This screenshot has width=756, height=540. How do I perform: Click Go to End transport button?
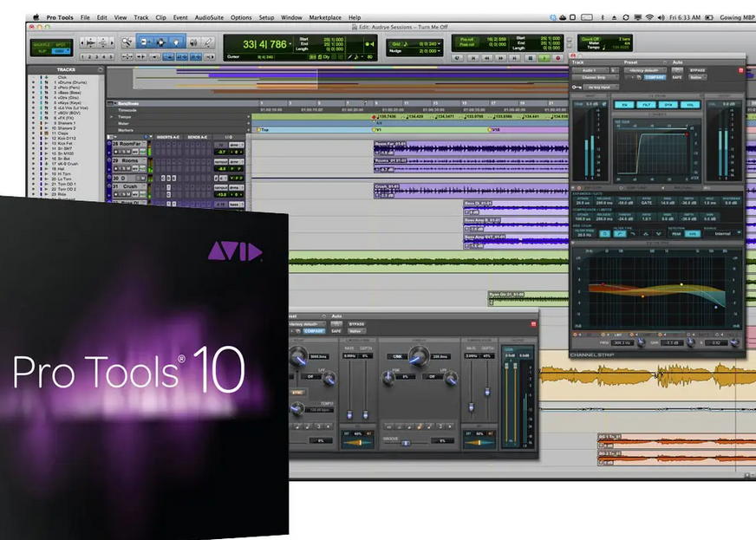pyautogui.click(x=515, y=58)
